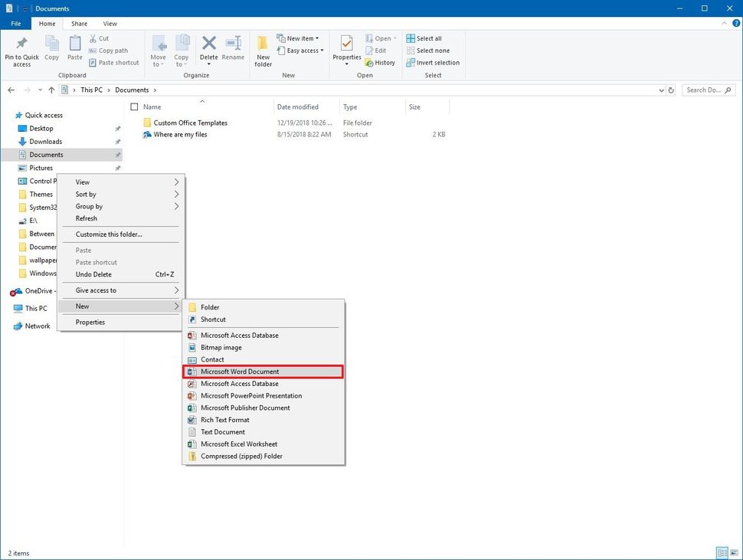Select the Cut icon in the ribbon
743x560 pixels.
(95, 38)
